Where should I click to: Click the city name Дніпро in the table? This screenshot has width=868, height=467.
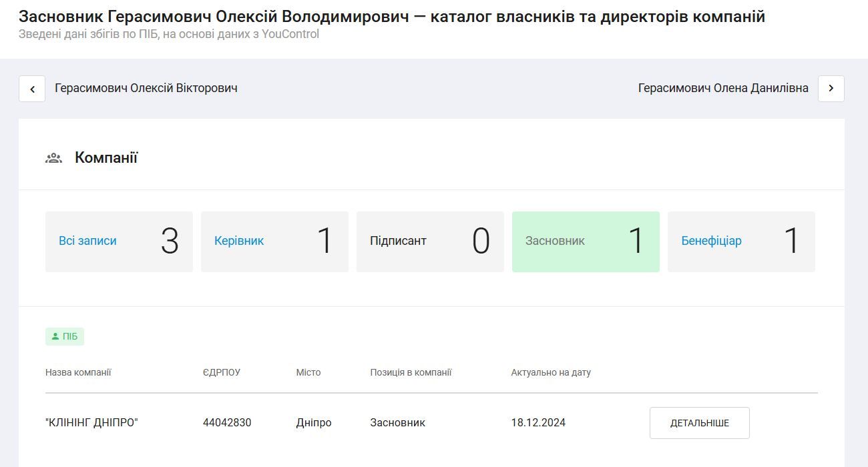(x=313, y=422)
